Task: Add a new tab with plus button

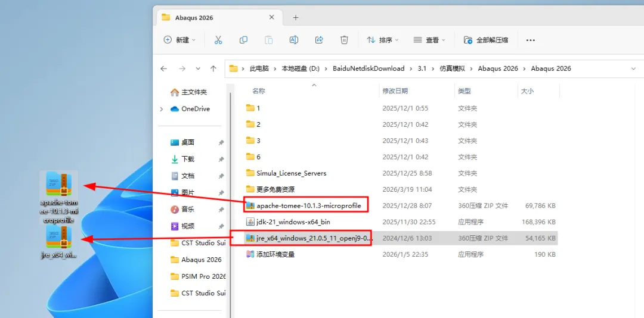Action: [x=296, y=18]
